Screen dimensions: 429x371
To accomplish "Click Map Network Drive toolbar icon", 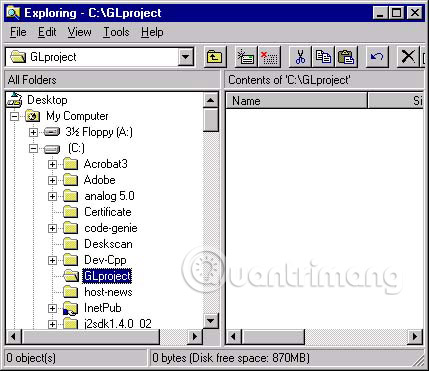I will 247,57.
